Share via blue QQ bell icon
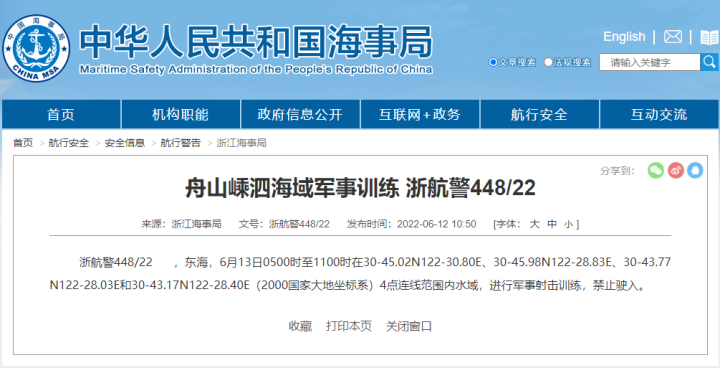The height and width of the screenshot is (368, 720). (695, 170)
